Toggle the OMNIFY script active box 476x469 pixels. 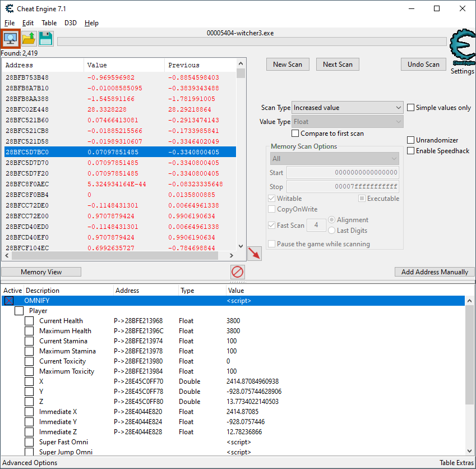[9, 301]
